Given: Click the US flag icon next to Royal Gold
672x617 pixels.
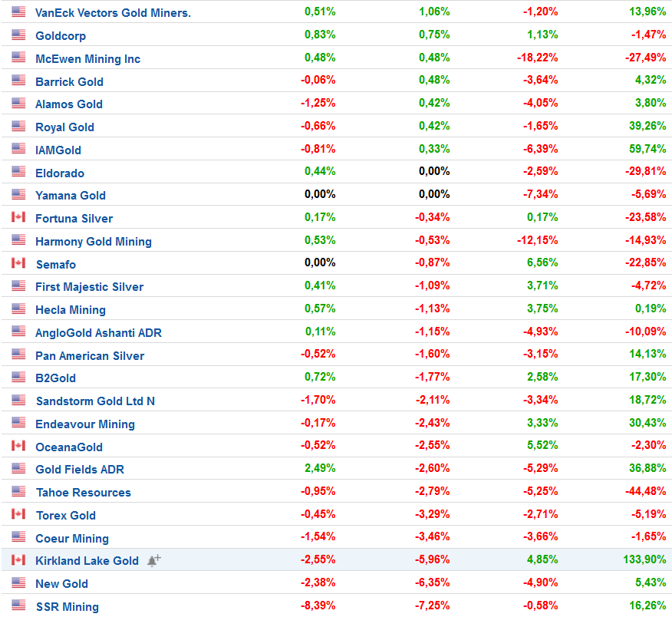Looking at the screenshot, I should [18, 126].
